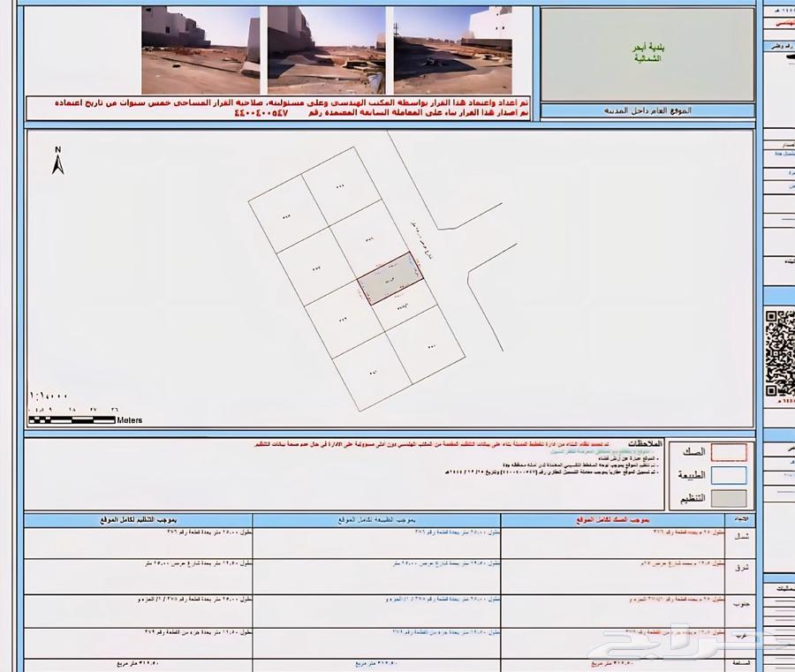The height and width of the screenshot is (672, 795).
Task: Select the blue الطبيعة legend swatch
Action: pyautogui.click(x=729, y=475)
